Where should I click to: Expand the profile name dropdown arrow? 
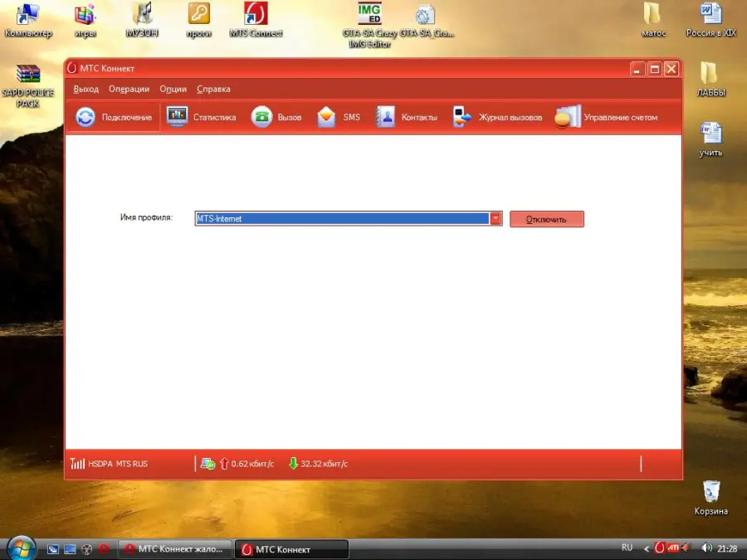(x=496, y=218)
